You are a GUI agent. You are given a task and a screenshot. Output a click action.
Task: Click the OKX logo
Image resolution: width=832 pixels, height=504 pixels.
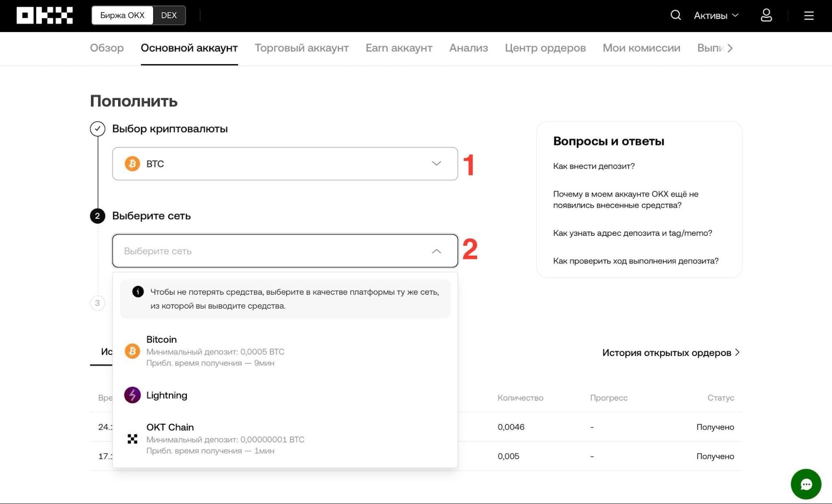pos(45,15)
